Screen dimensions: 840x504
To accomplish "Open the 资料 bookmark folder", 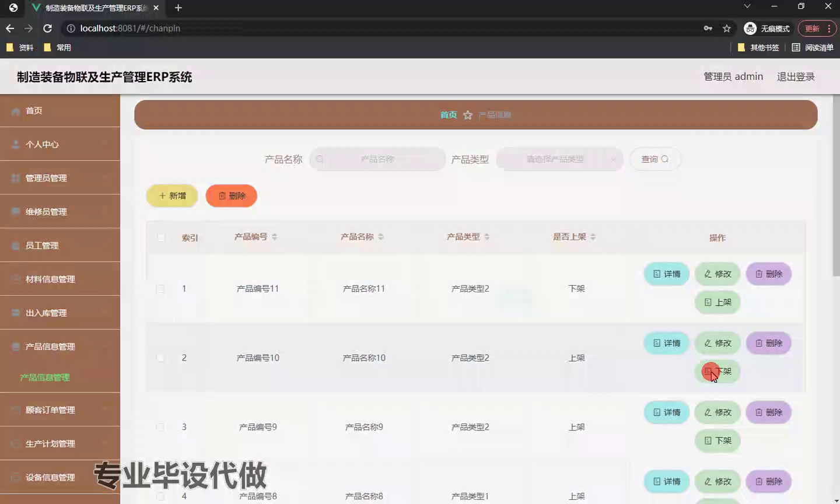I will (20, 47).
